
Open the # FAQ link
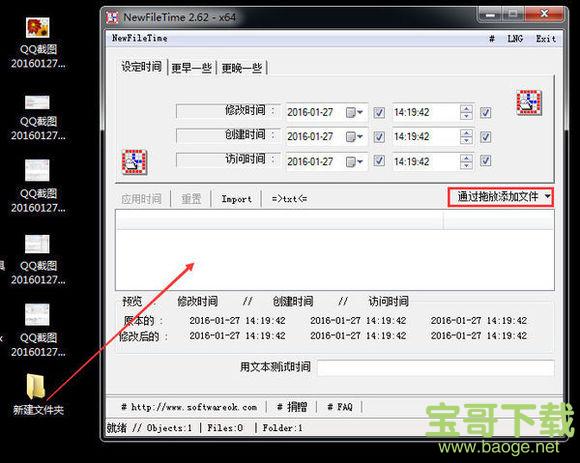point(340,407)
